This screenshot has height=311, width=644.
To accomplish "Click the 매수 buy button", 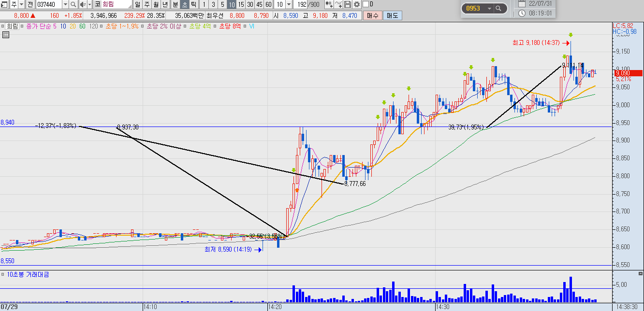I will tap(373, 15).
